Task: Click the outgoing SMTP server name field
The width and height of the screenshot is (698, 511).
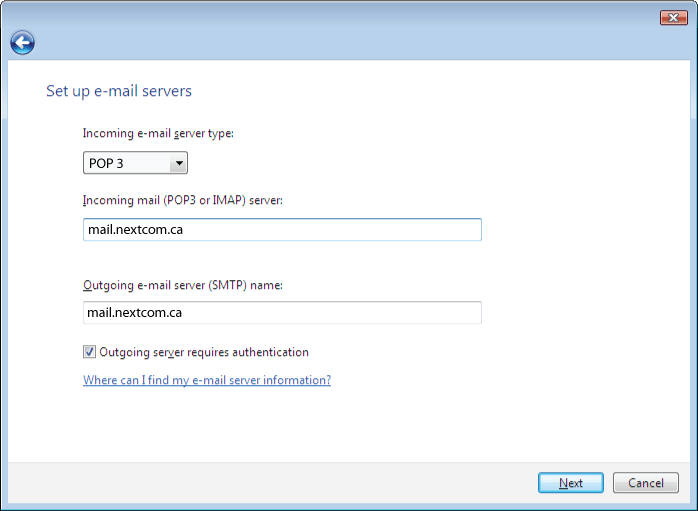Action: 282,312
